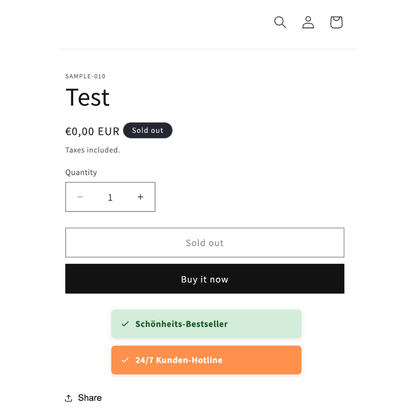
Task: Click the outlined Sold out button
Action: 205,243
